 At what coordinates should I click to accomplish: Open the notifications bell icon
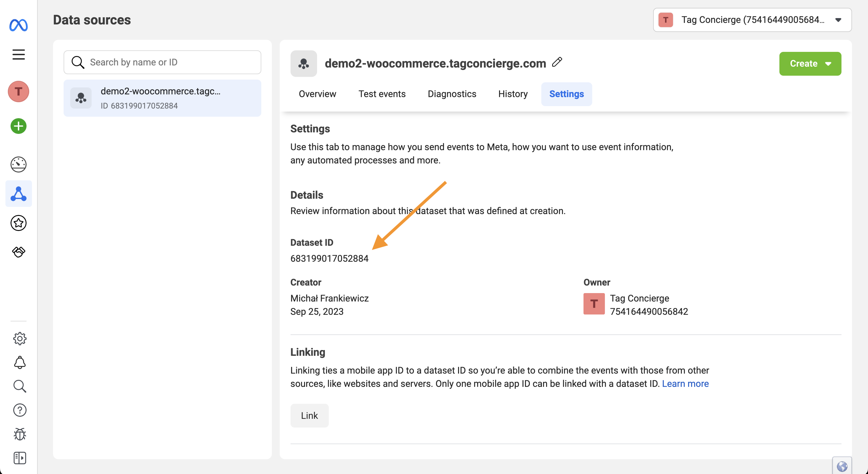(20, 362)
